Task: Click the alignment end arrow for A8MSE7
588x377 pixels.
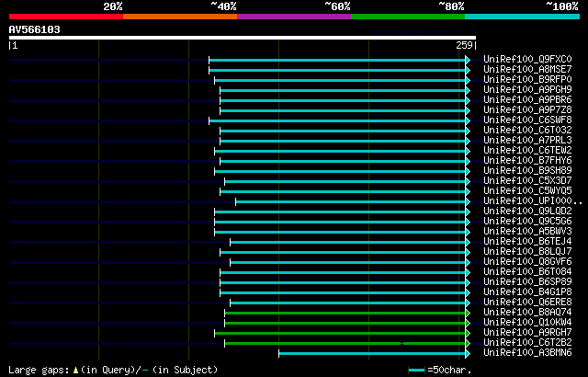Action: (468, 70)
